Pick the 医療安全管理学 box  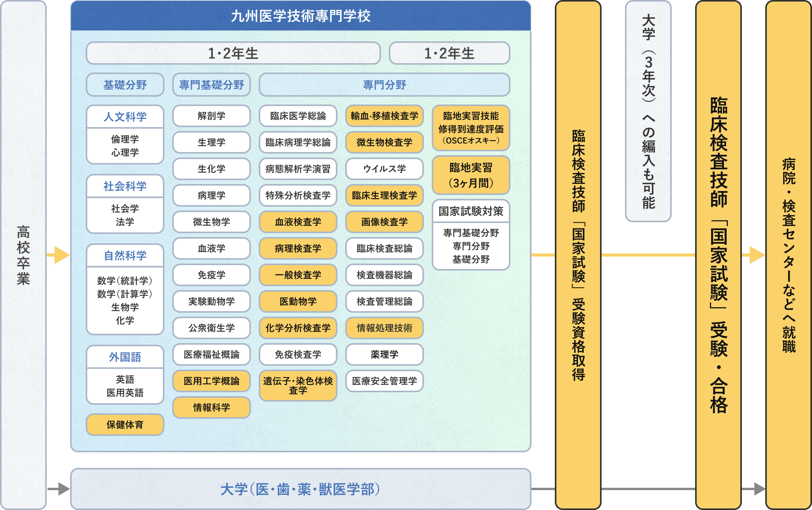coord(385,381)
